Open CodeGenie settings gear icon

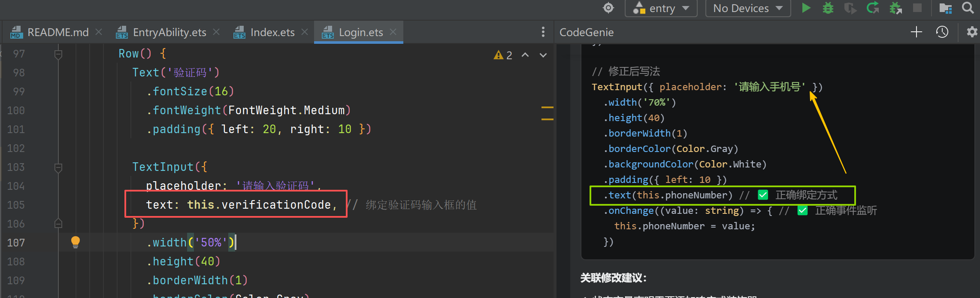(972, 32)
